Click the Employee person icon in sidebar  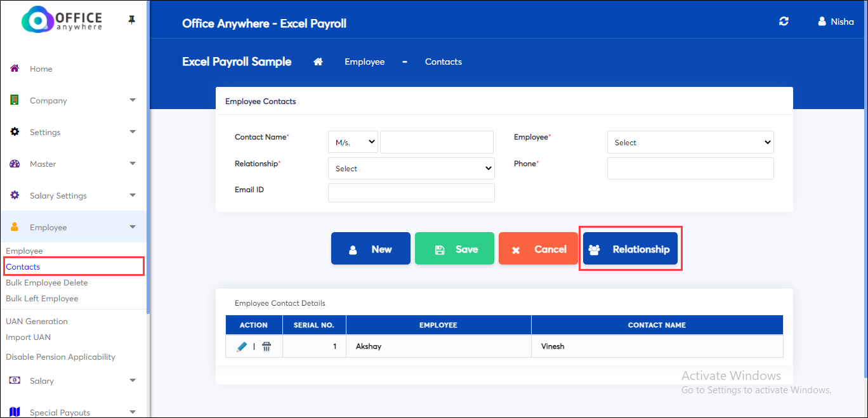pos(15,227)
